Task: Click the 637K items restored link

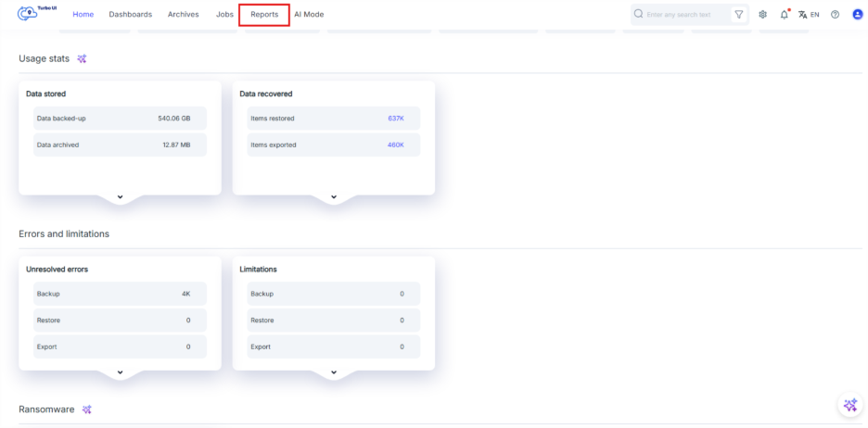Action: (396, 119)
